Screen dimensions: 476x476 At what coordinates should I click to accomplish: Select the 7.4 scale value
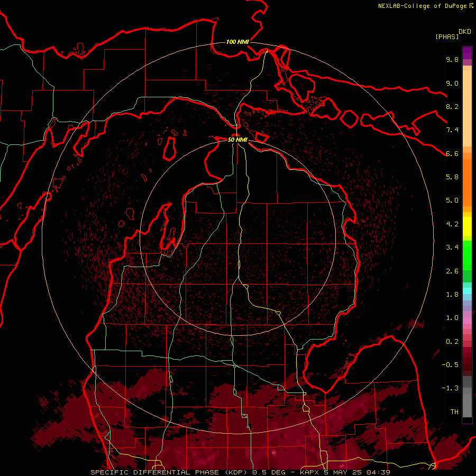(452, 130)
